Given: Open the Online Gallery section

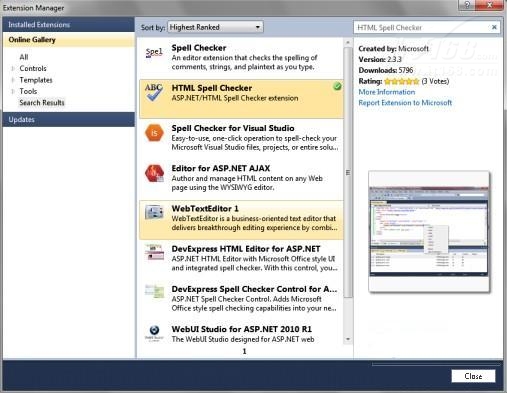Looking at the screenshot, I should [x=68, y=40].
